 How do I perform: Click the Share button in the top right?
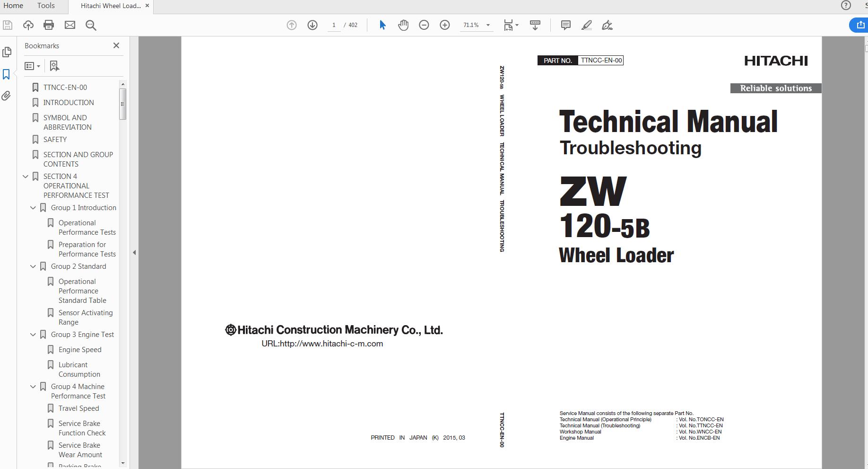pyautogui.click(x=859, y=25)
